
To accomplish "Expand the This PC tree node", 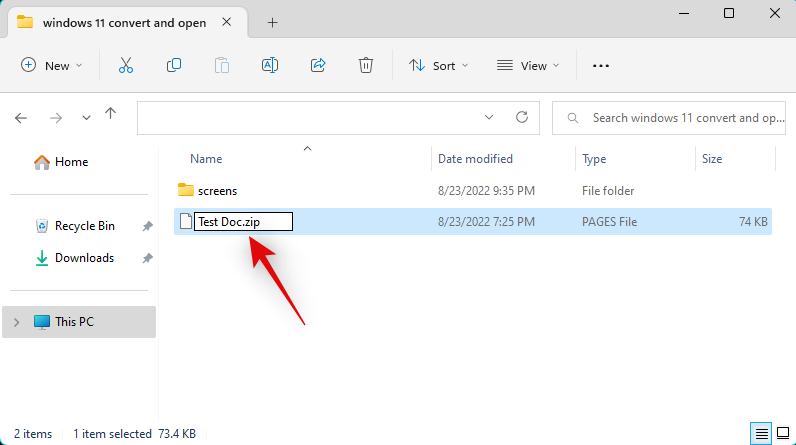I will 17,322.
